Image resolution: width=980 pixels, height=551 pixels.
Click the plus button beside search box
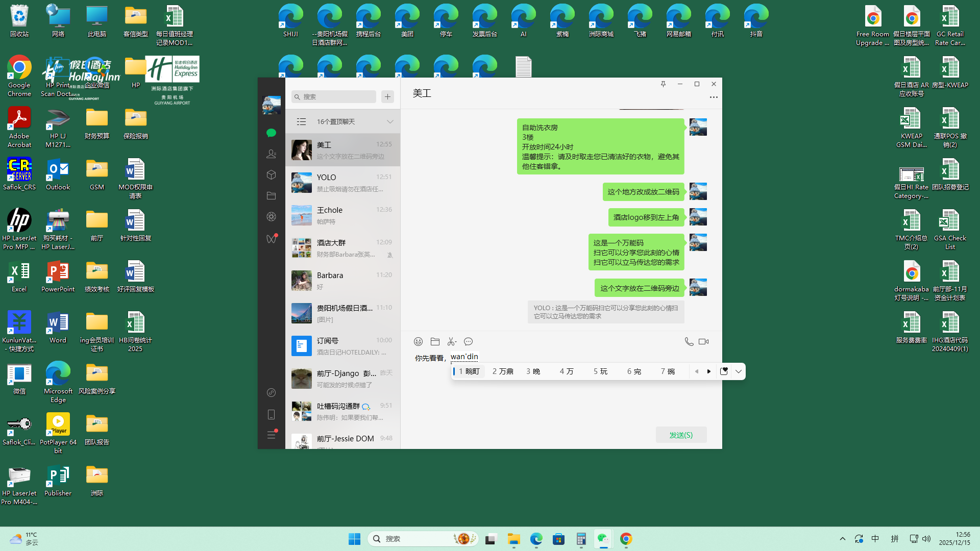(387, 96)
